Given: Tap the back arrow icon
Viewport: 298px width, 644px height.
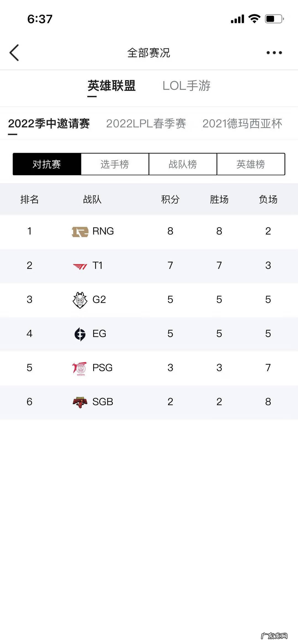Looking at the screenshot, I should pos(14,52).
